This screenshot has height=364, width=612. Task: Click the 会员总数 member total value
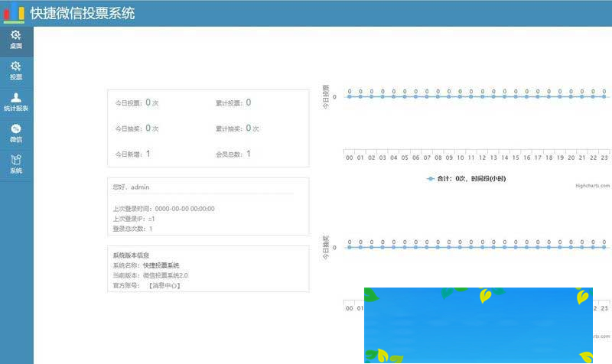click(x=248, y=154)
